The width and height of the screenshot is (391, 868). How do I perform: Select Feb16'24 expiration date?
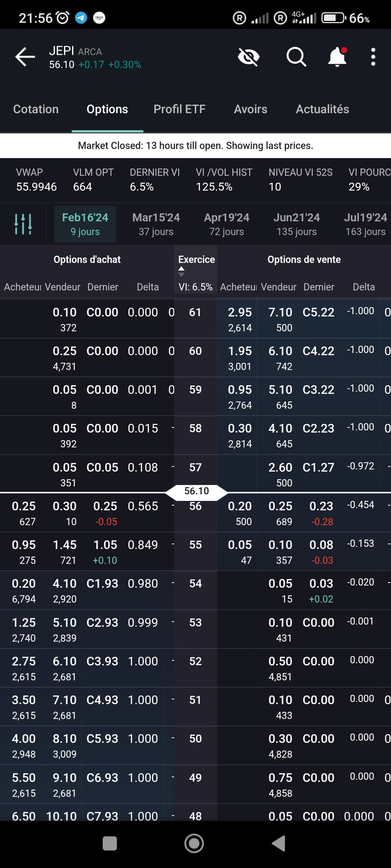pos(85,224)
